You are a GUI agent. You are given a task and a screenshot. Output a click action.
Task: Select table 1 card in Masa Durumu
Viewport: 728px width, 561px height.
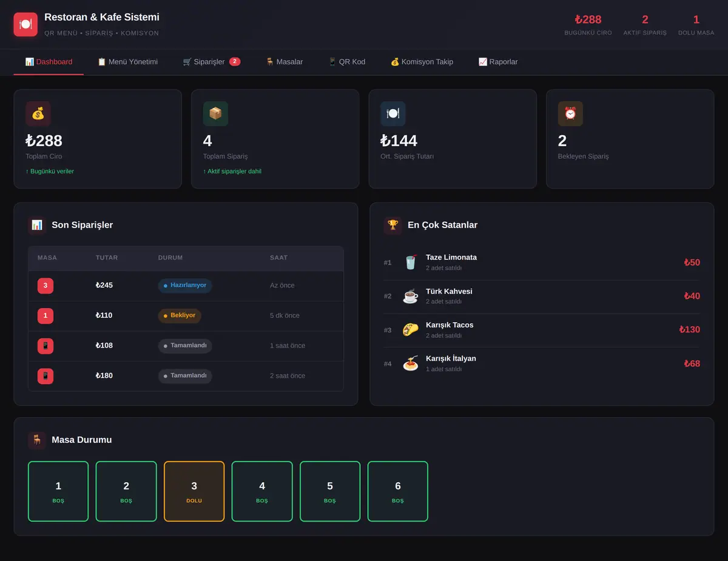click(58, 491)
